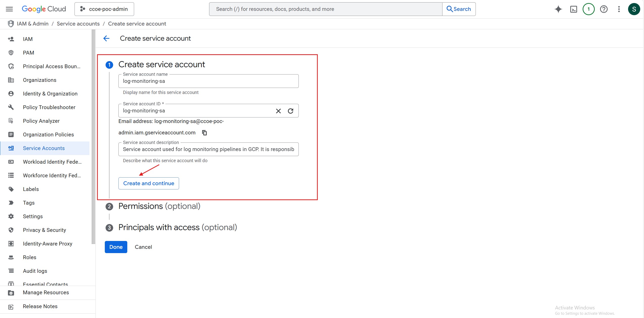644x318 pixels.
Task: Open the notifications badge showing 1
Action: tap(588, 9)
